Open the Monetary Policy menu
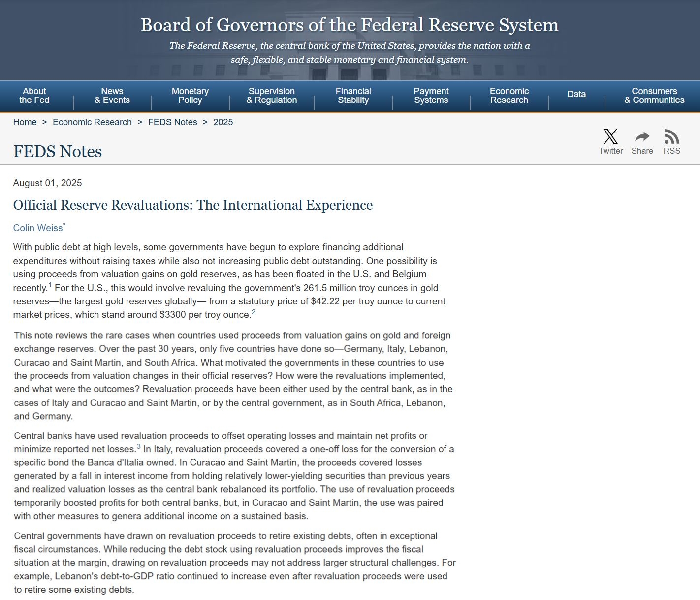 point(190,96)
